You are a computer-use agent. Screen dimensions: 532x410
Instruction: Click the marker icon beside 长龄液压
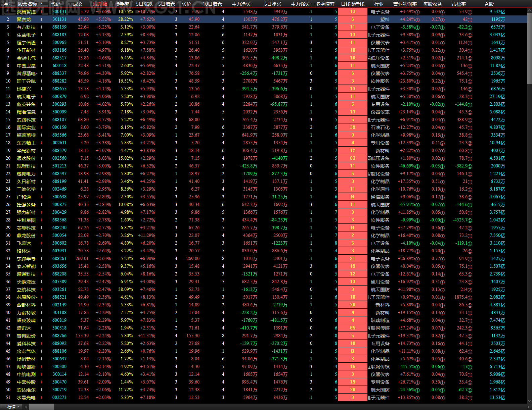pyautogui.click(x=41, y=282)
